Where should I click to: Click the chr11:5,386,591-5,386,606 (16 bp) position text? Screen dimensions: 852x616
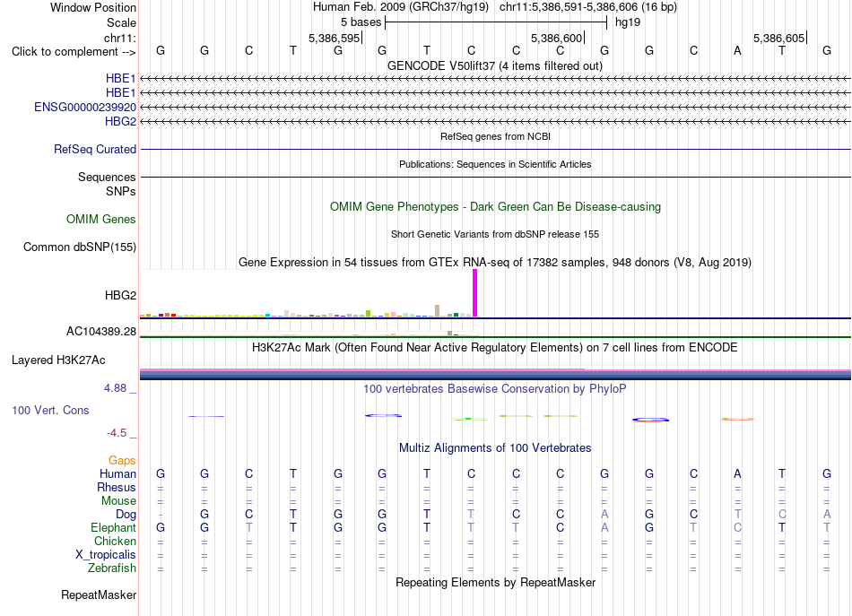588,7
